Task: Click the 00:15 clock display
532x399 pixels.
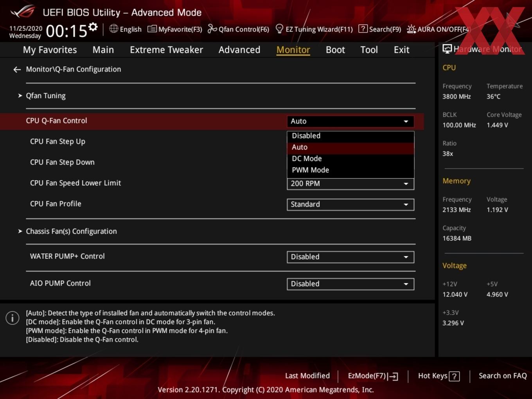Action: 66,31
